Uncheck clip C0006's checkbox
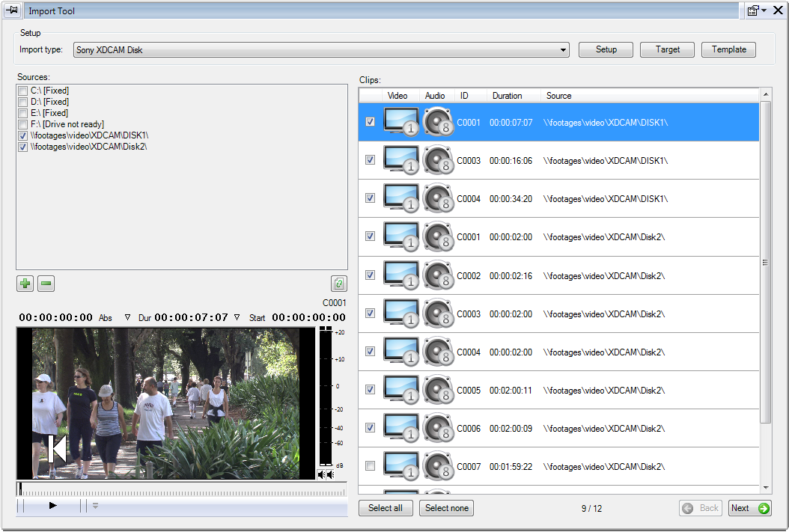 point(371,428)
